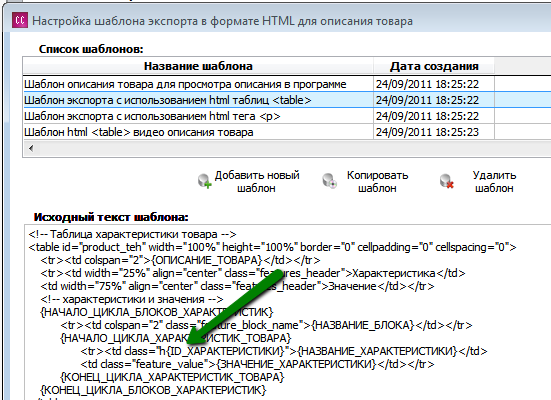The image size is (551, 400).
Task: Click the table id="product_teh" source line
Action: pos(272,247)
